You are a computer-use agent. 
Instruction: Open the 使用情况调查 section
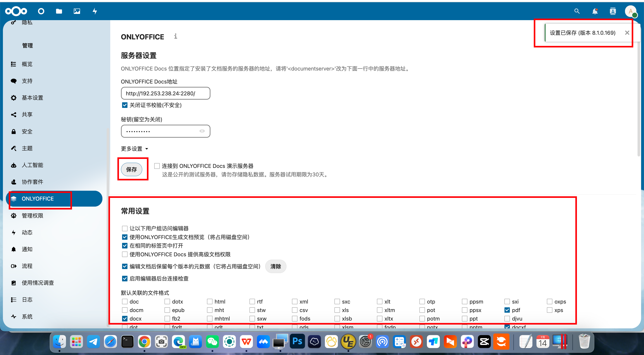54,283
